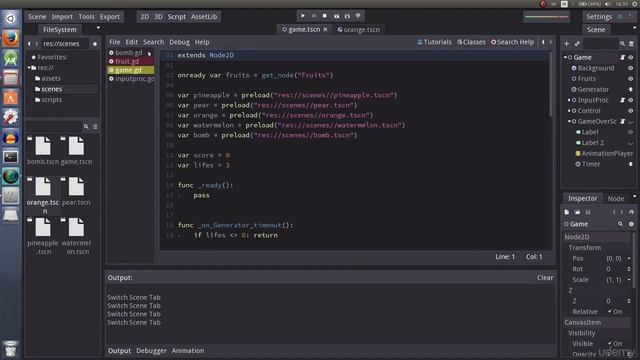Open the Tutorials link
640x360 pixels.
coord(434,42)
